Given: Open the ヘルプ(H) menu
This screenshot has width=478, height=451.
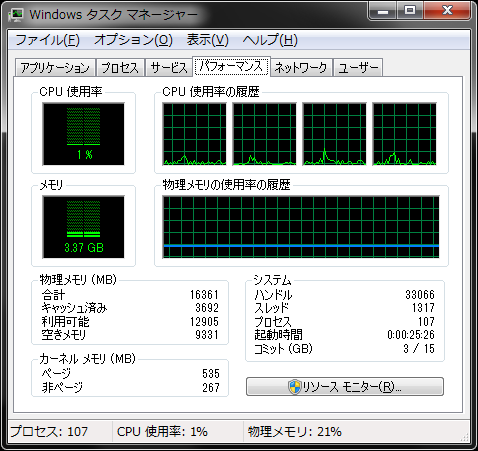Looking at the screenshot, I should (x=270, y=40).
